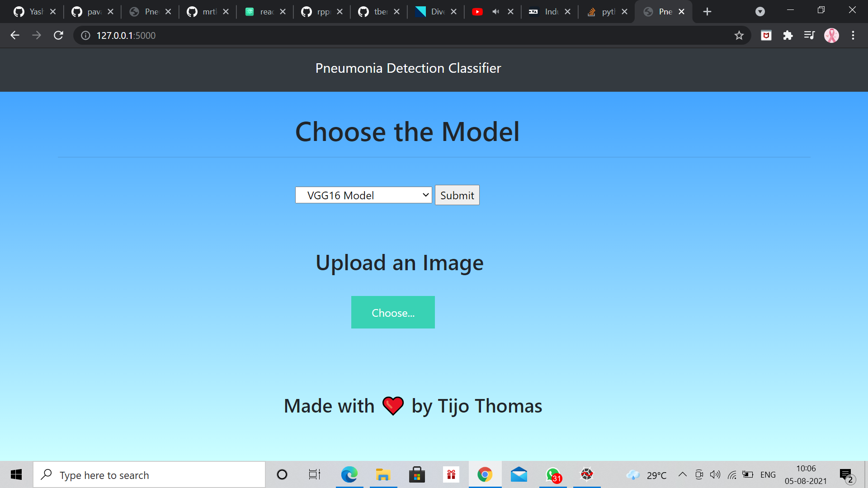868x488 pixels.
Task: Open a new tab with plus button
Action: pyautogui.click(x=708, y=12)
